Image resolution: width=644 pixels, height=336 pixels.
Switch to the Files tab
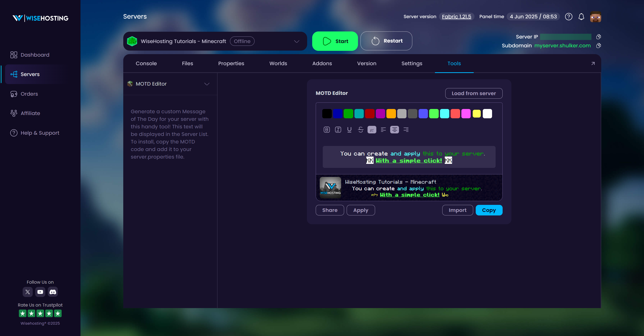coord(187,63)
